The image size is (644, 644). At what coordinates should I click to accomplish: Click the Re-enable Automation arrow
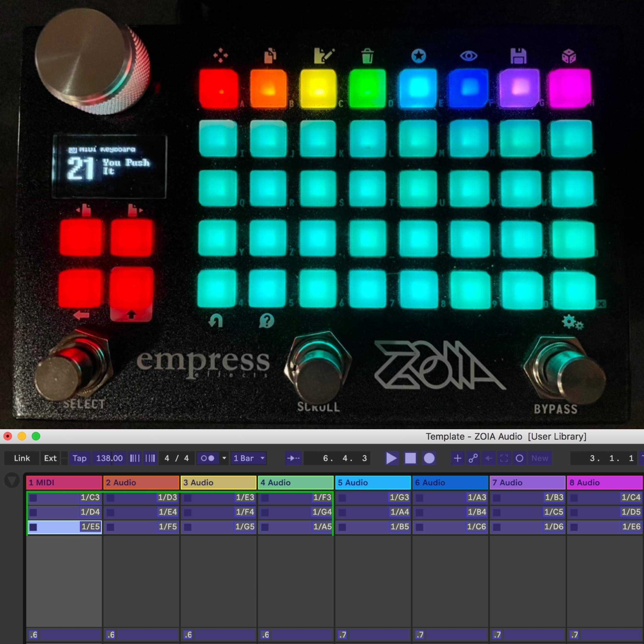[x=489, y=458]
